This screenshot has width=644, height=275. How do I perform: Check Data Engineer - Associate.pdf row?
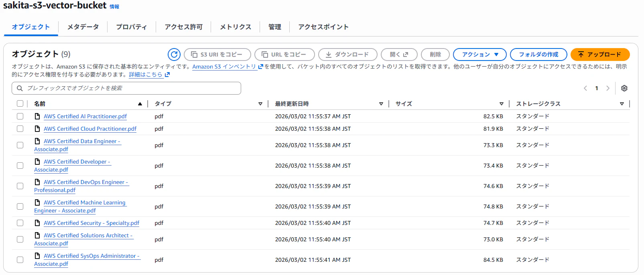[x=20, y=145]
